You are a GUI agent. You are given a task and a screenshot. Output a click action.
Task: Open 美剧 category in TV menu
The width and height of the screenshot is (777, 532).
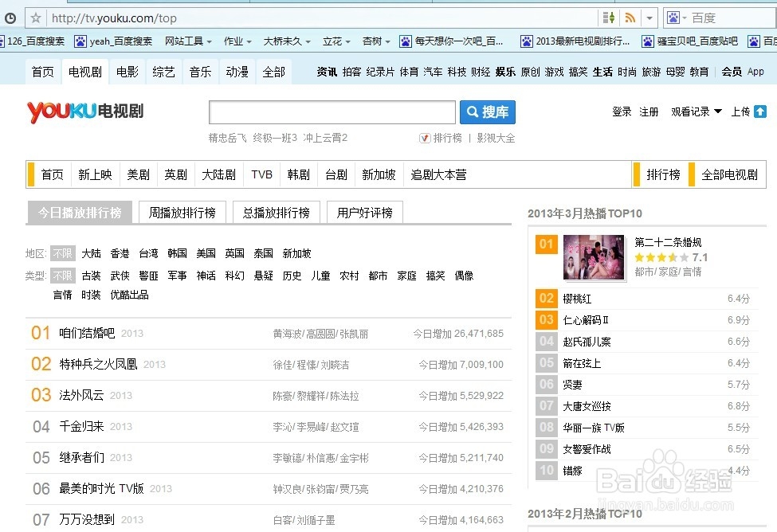[138, 174]
